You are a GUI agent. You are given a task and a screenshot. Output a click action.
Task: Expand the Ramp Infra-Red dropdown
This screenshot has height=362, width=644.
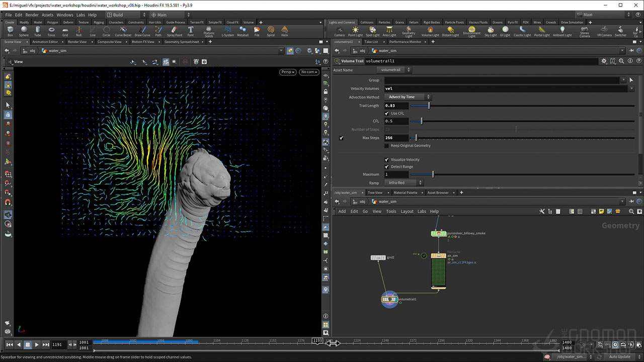404,183
